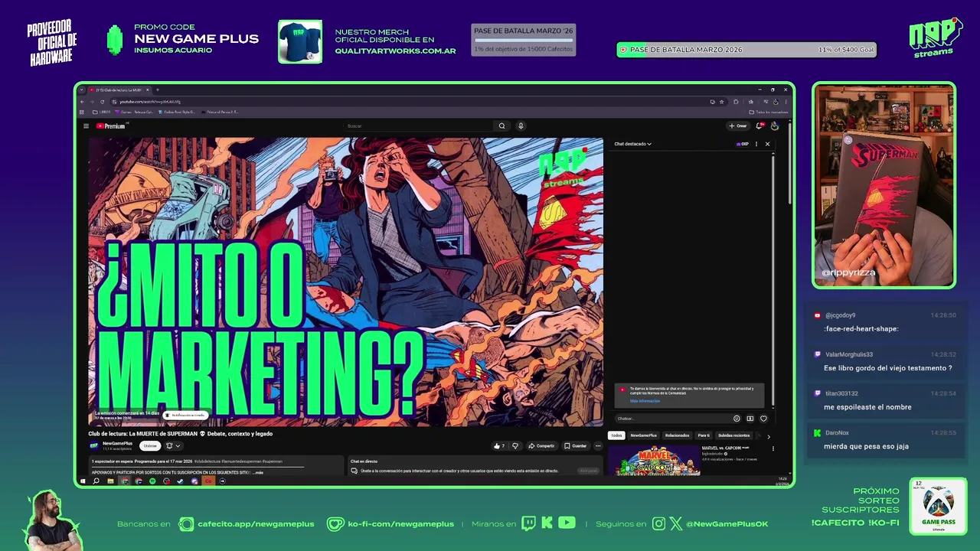Open the YouTube account avatar menu
The height and width of the screenshot is (551, 980).
[775, 126]
